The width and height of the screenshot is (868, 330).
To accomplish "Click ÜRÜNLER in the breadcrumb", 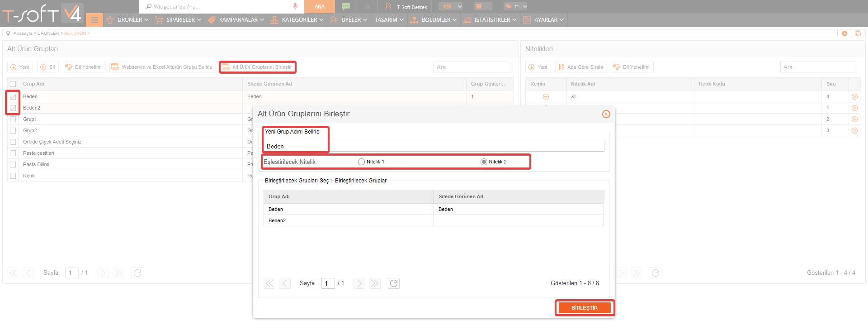I will (x=48, y=33).
